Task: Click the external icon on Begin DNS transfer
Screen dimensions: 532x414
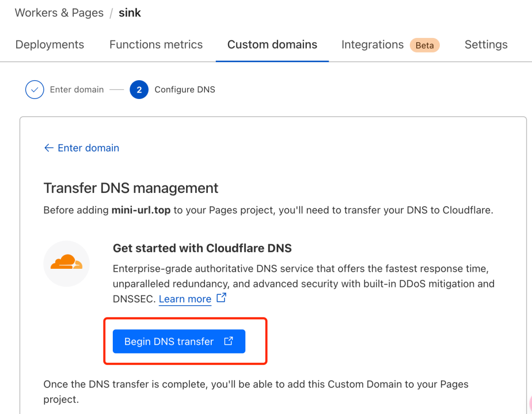Action: 229,341
